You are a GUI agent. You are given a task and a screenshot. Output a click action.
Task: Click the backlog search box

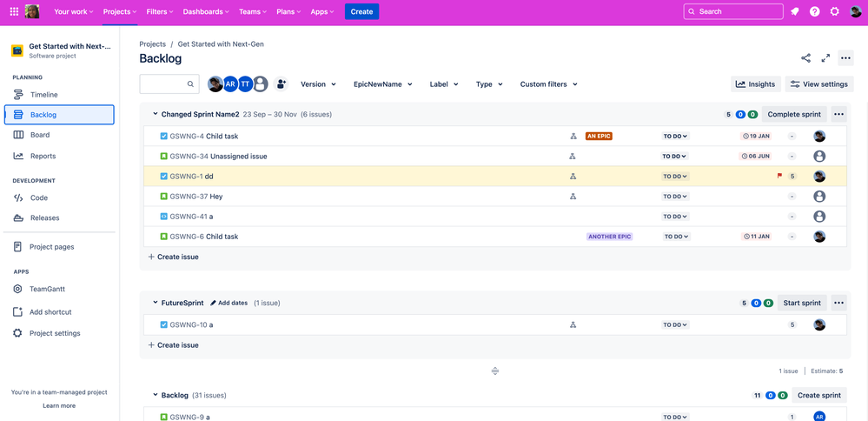click(x=169, y=84)
